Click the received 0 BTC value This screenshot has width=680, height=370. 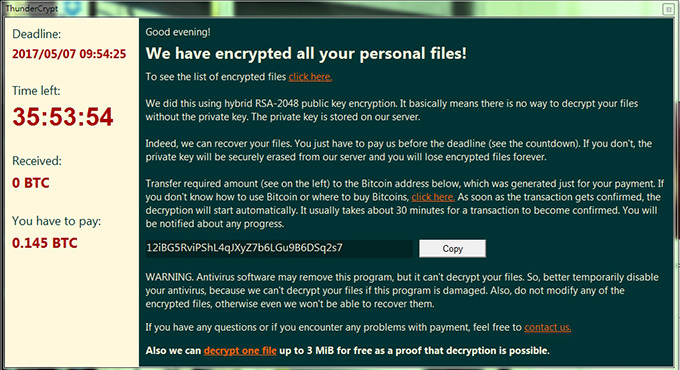coord(30,183)
